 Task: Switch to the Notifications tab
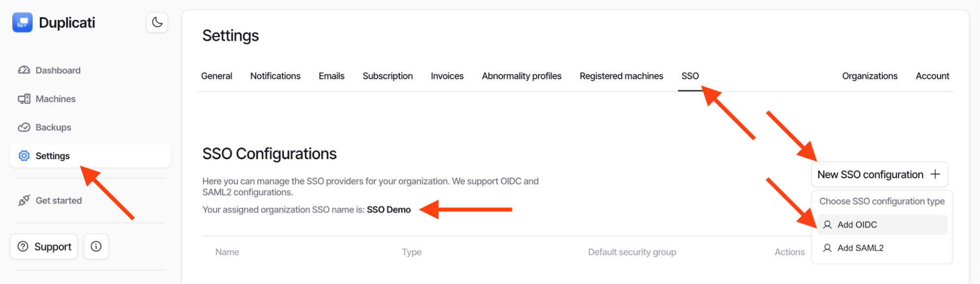point(275,76)
